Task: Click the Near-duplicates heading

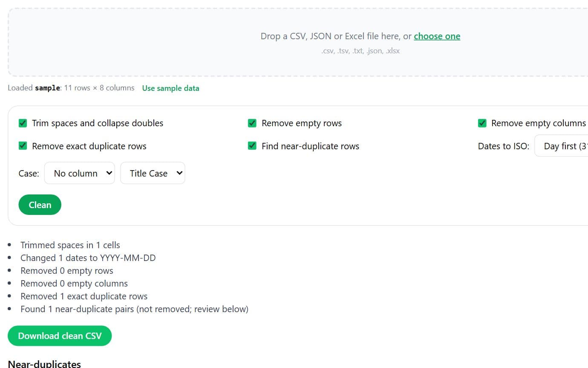Action: (44, 364)
